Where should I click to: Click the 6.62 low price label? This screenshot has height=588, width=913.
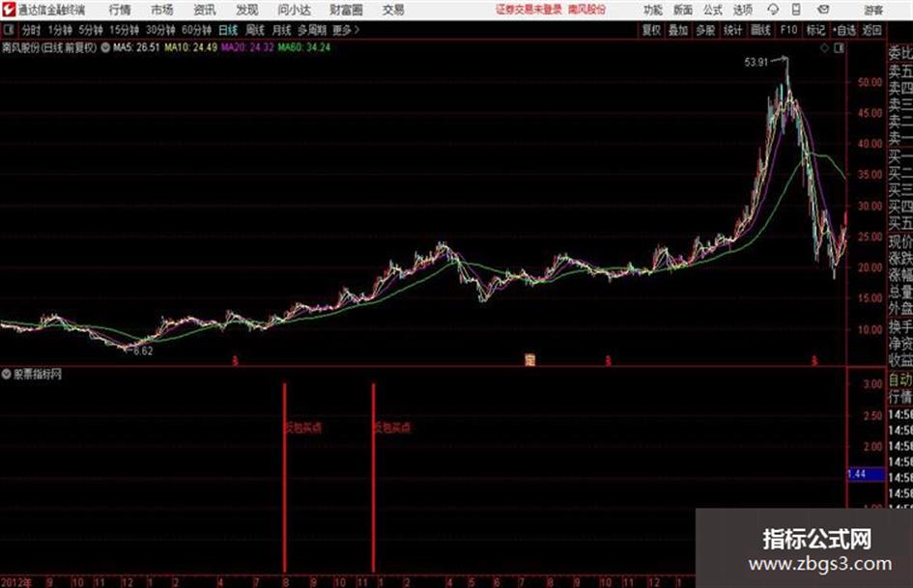click(x=143, y=351)
